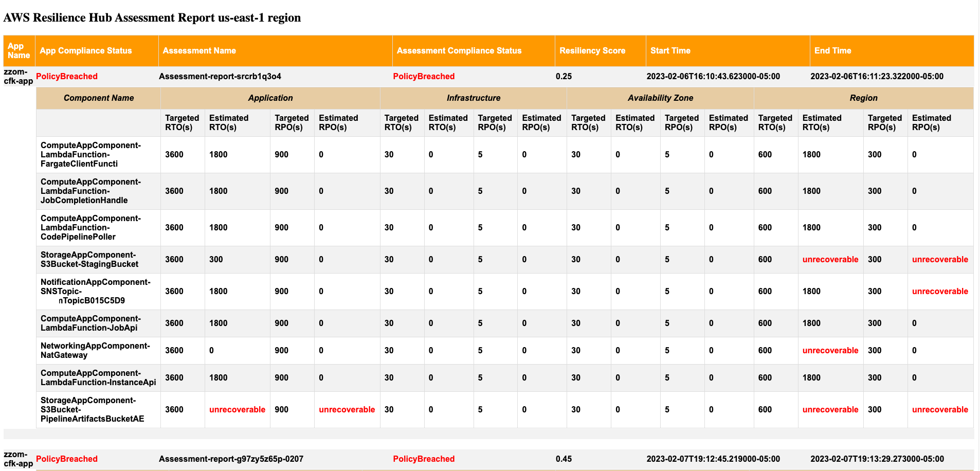980x471 pixels.
Task: Click App Compliance PolicyBreached for Assessment-report-g97zy5z65p-0207
Action: click(67, 459)
